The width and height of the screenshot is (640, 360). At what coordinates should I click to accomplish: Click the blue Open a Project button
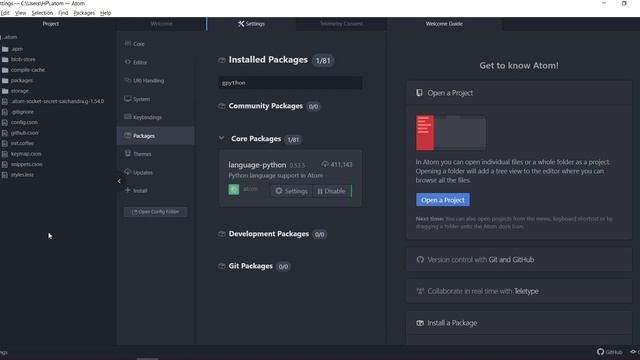[x=443, y=200]
